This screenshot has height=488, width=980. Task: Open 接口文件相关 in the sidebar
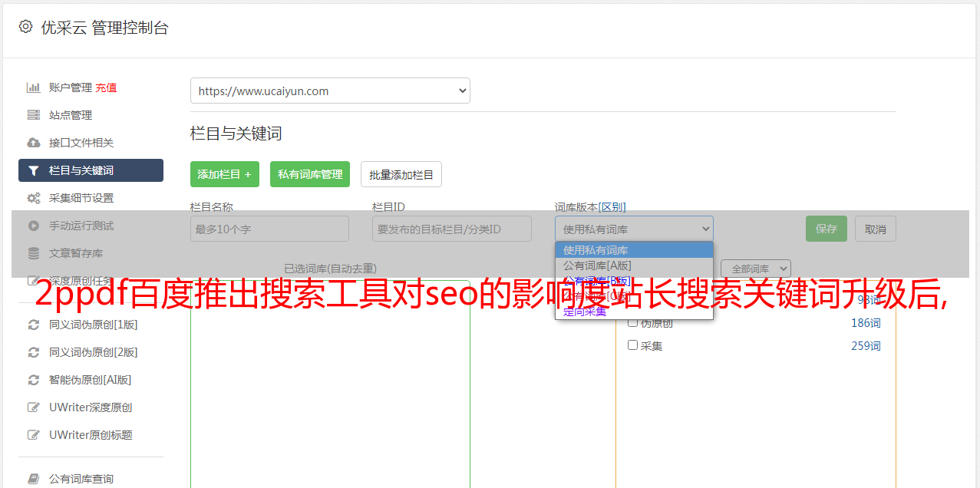tap(81, 143)
